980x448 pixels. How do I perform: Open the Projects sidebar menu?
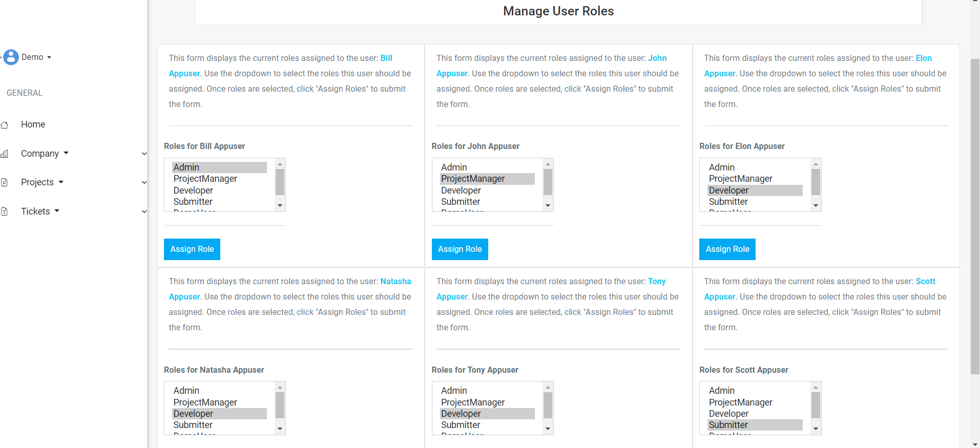tap(42, 182)
